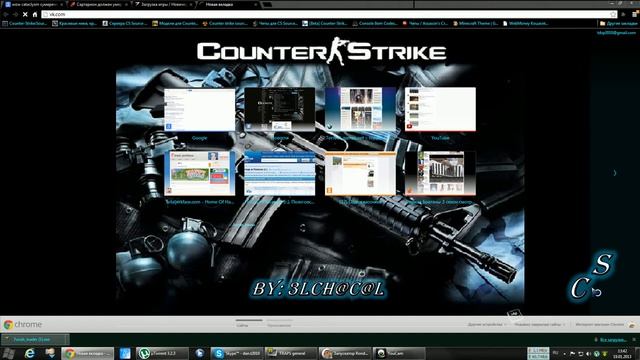Open the Skype taskbar window
This screenshot has height=360, width=640.
[x=237, y=353]
